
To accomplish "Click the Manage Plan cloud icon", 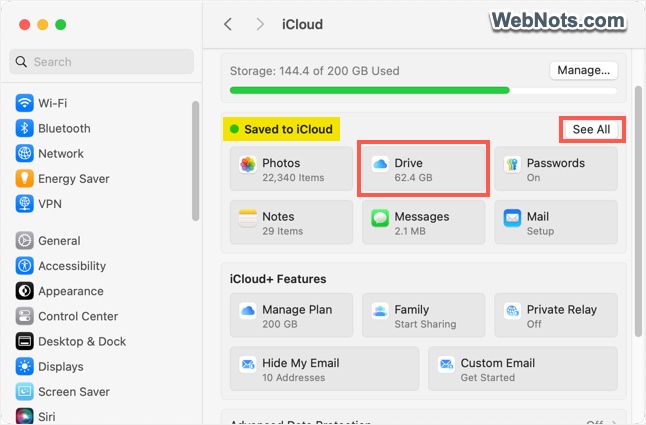I will (x=248, y=311).
